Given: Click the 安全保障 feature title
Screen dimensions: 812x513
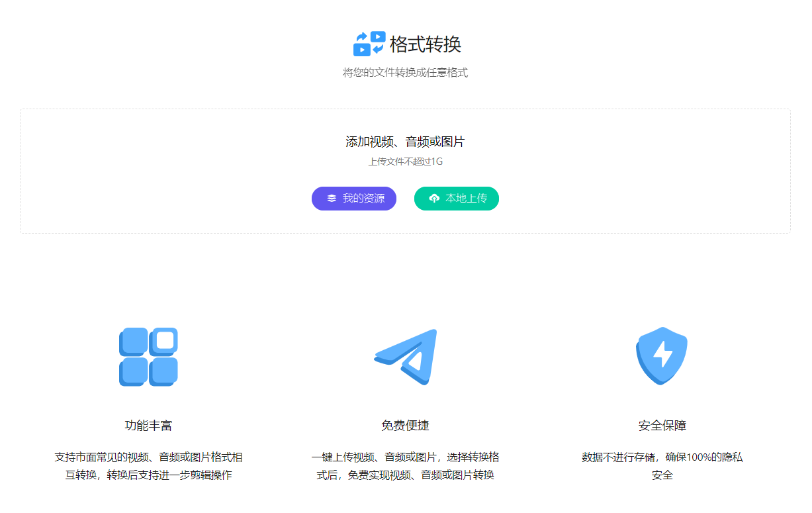Looking at the screenshot, I should (662, 426).
